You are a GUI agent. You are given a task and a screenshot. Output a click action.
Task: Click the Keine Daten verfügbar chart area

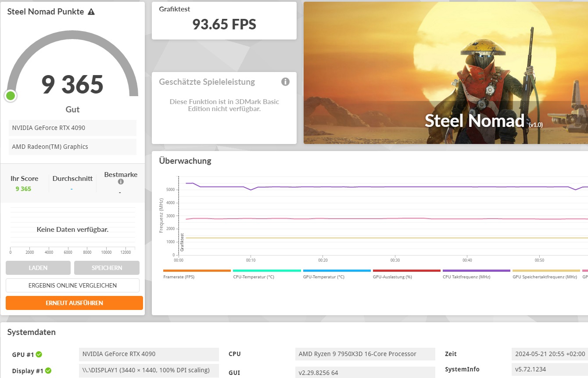(x=72, y=229)
